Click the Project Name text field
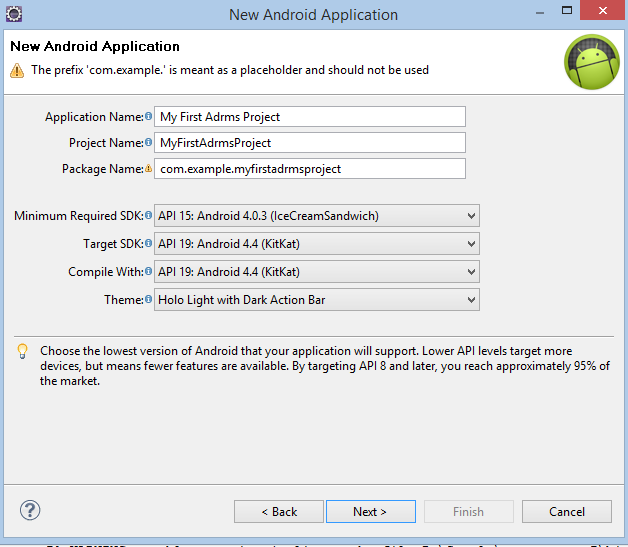This screenshot has height=547, width=628. coord(310,143)
